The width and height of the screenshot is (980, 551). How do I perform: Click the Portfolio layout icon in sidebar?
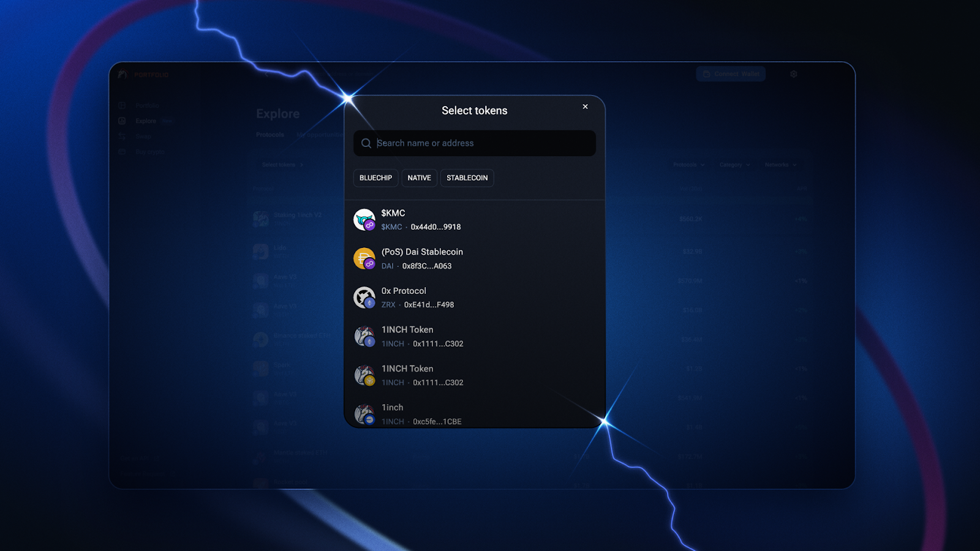(x=122, y=106)
